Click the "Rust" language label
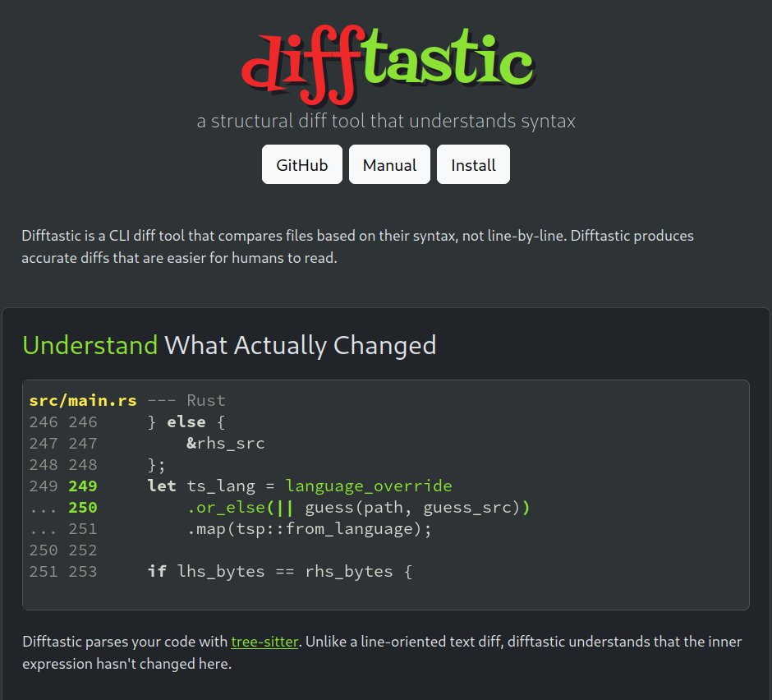Image resolution: width=772 pixels, height=700 pixels. click(206, 401)
